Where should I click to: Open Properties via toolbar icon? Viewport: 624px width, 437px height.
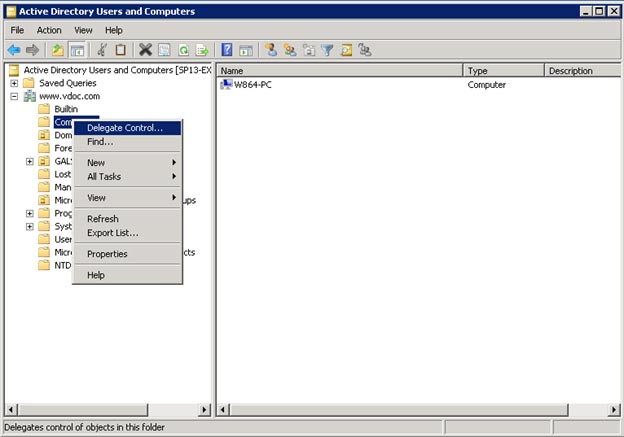pyautogui.click(x=164, y=50)
